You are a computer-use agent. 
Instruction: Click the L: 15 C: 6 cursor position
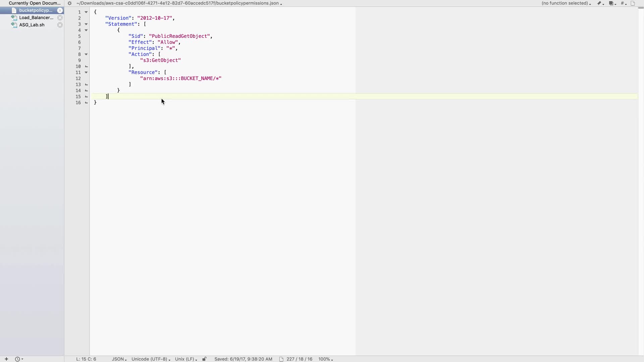pyautogui.click(x=86, y=359)
